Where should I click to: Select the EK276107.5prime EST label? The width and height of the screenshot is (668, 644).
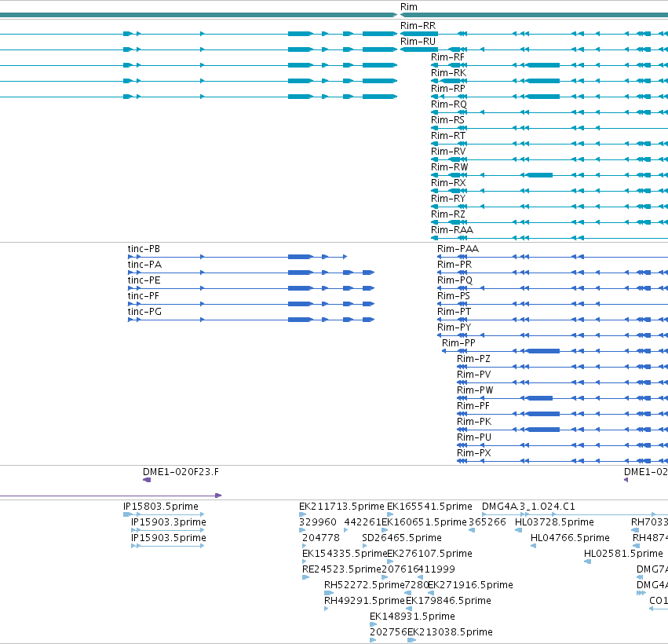point(429,554)
